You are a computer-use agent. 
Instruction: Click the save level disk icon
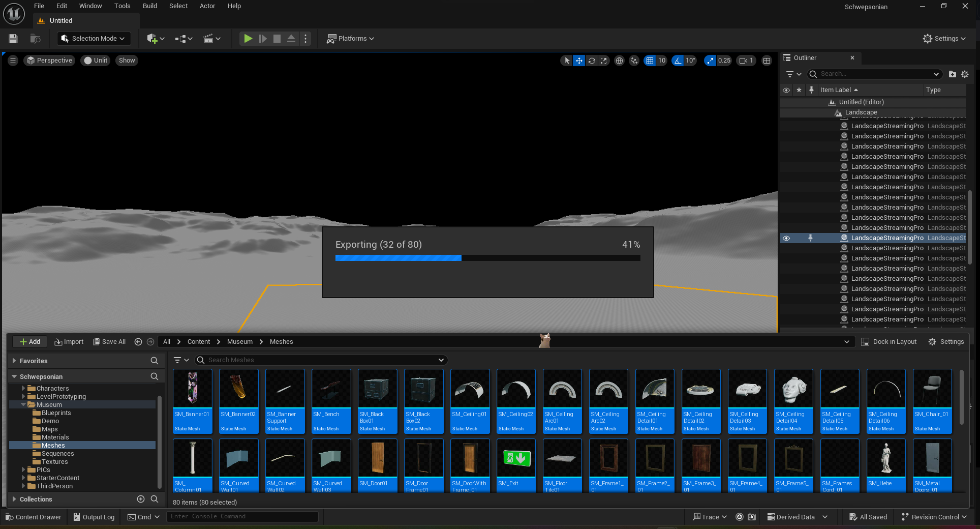(14, 39)
